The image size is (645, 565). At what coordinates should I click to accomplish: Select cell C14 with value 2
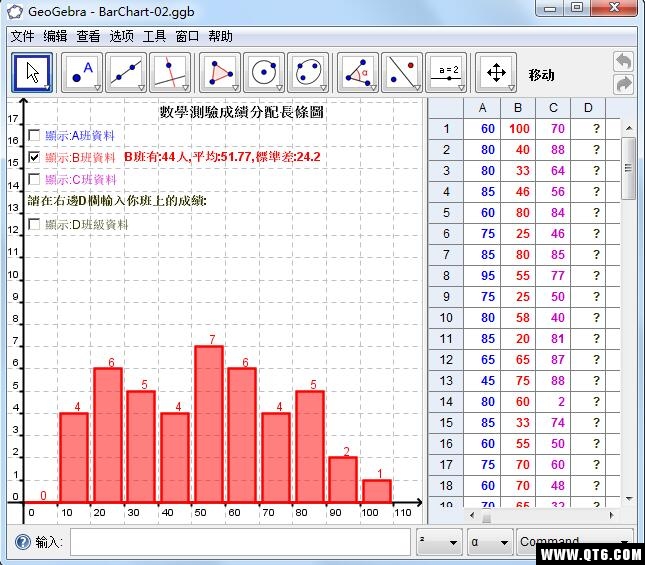[553, 402]
